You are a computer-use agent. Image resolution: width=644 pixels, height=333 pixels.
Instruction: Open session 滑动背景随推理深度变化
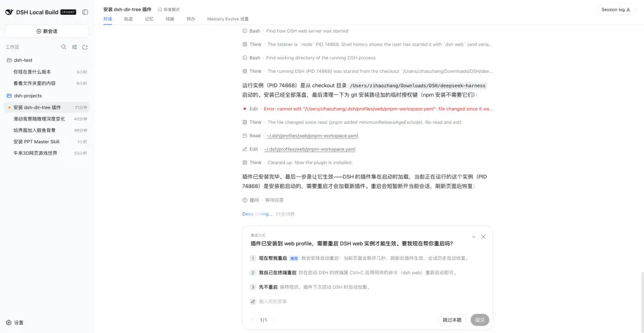47,119
